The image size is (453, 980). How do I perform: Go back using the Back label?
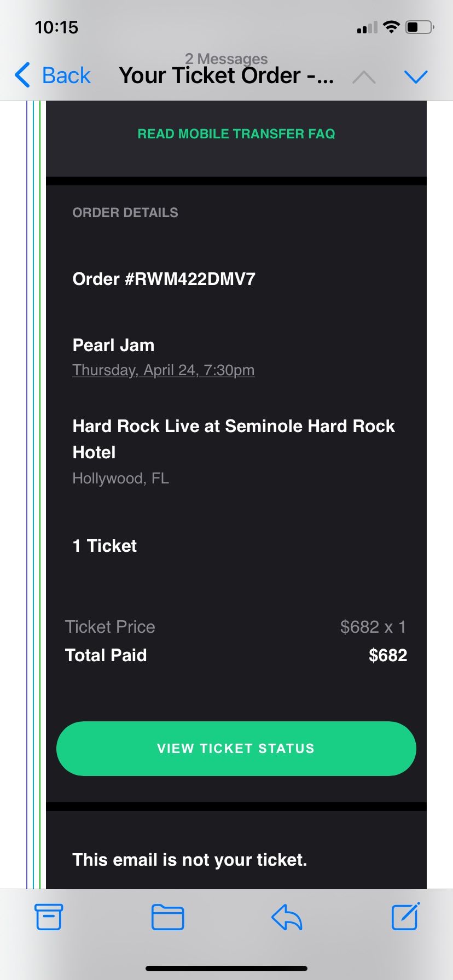[66, 75]
